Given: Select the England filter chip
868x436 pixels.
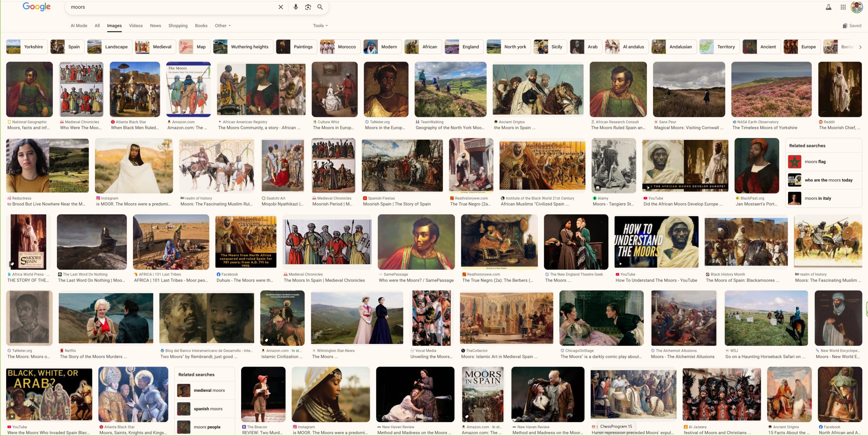Looking at the screenshot, I should click(464, 47).
